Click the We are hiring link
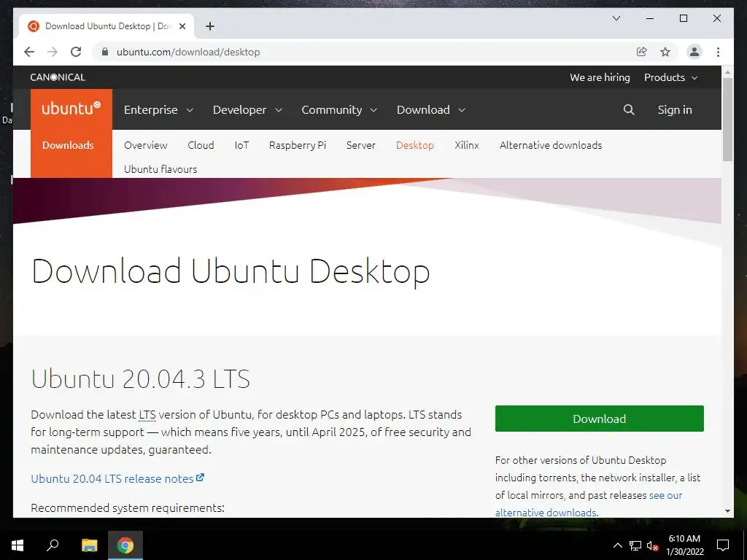Screen dimensions: 747x560 click(x=600, y=77)
